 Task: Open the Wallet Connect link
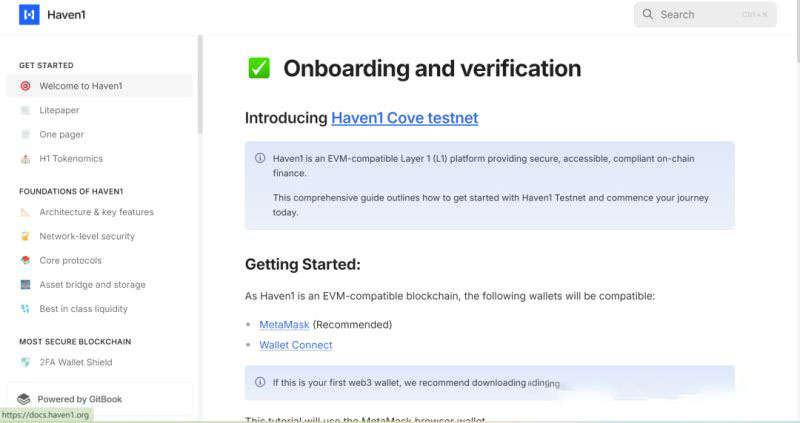pyautogui.click(x=295, y=345)
